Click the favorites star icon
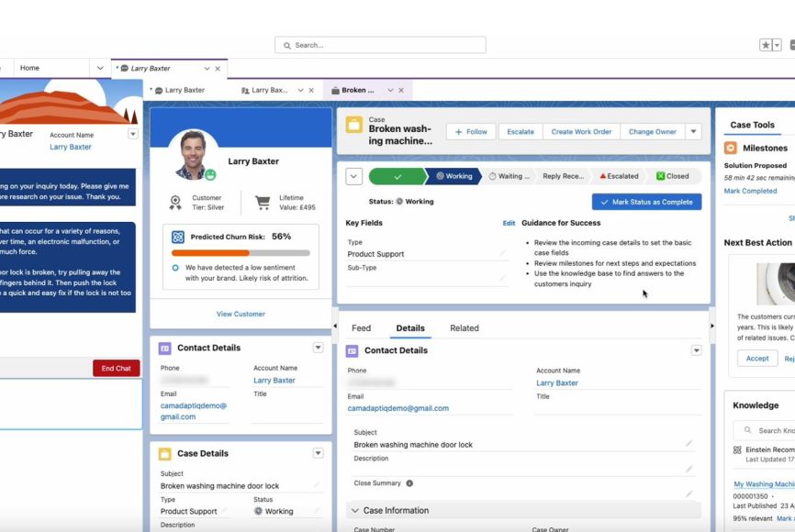 (766, 45)
